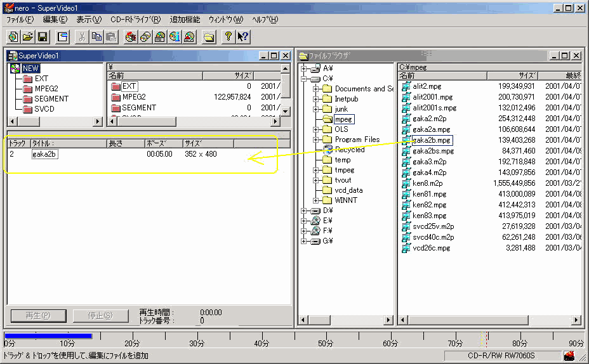Collapse the C: drive tree node

pos(305,79)
